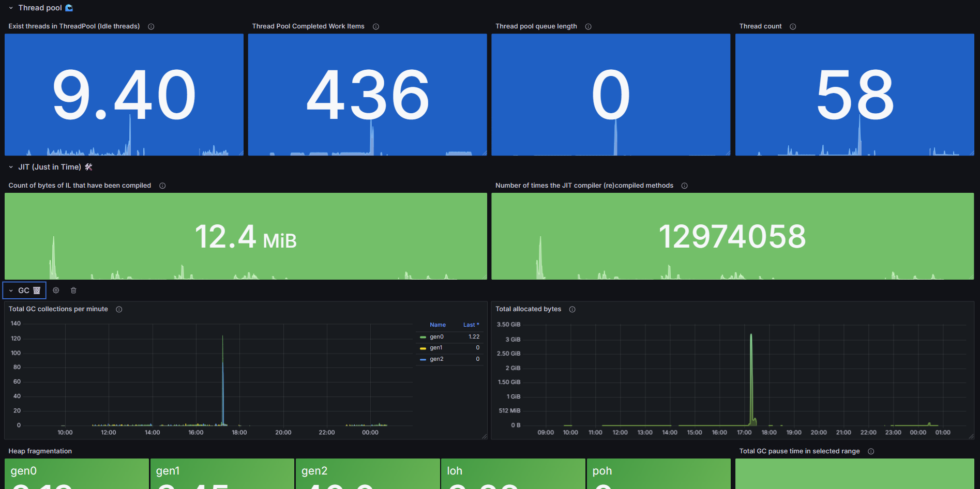Collapse the JIT (Just in Time) row
Image resolution: width=980 pixels, height=489 pixels.
pos(11,167)
